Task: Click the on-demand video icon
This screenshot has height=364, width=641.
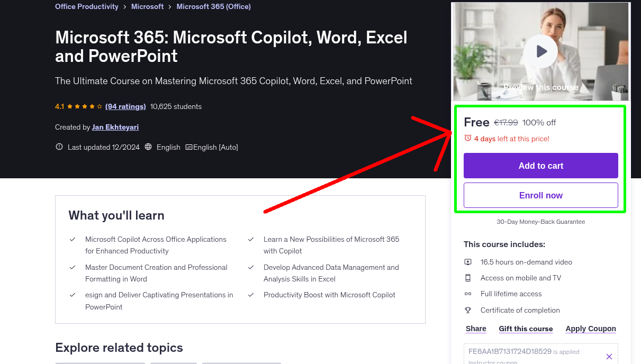Action: tap(468, 261)
